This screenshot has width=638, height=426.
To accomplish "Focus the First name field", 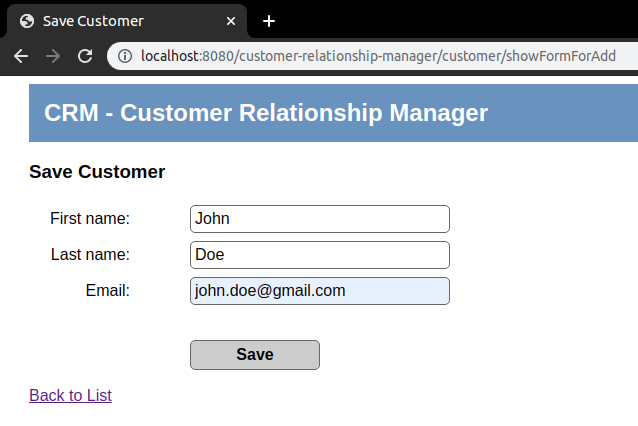I will [x=320, y=219].
